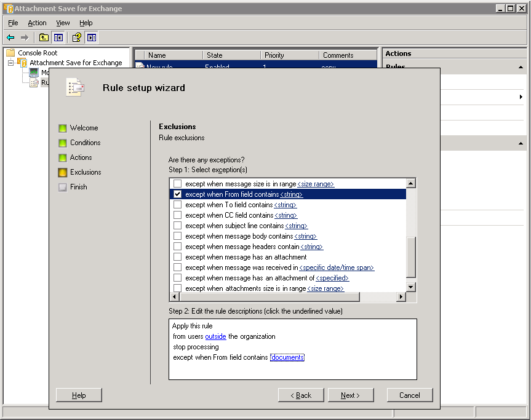Click the Attachment Save for Exchange tree icon
531x420 pixels.
[x=22, y=63]
